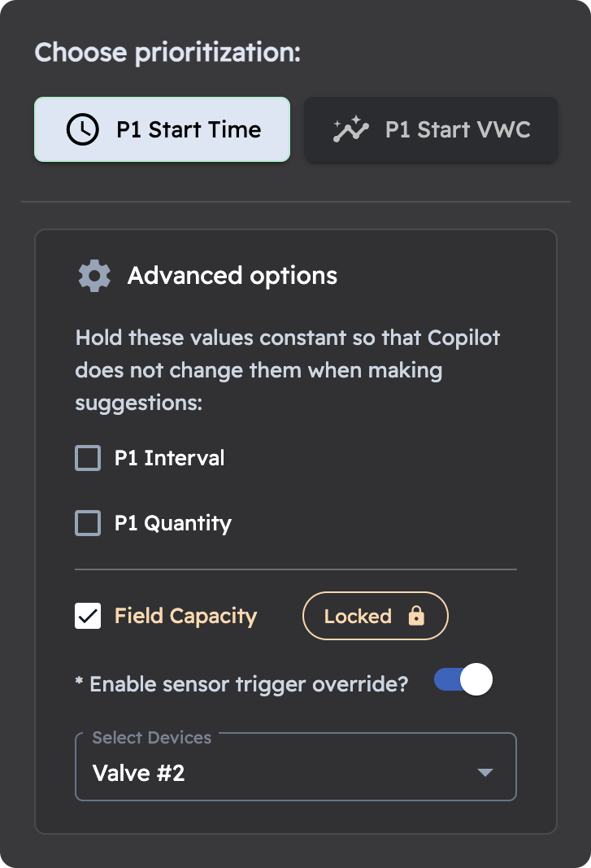591x868 pixels.
Task: Uncheck the Field Capacity checkbox
Action: click(88, 616)
